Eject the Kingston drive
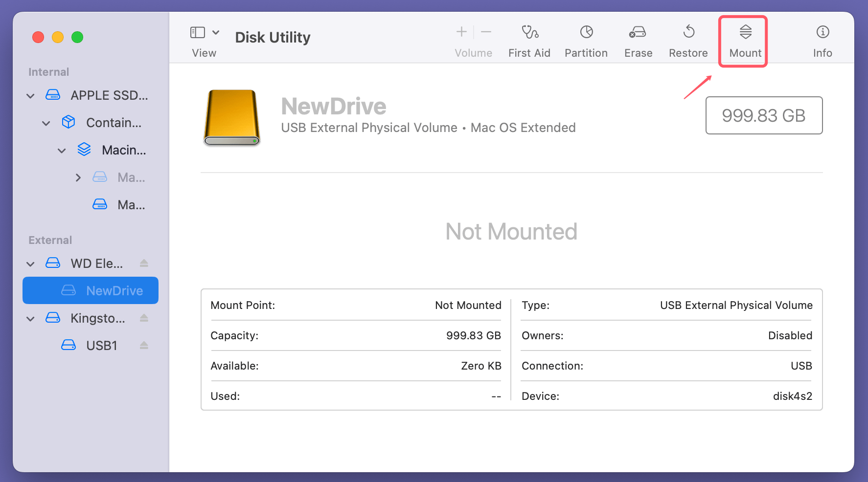Screen dimensions: 868x482 144,318
